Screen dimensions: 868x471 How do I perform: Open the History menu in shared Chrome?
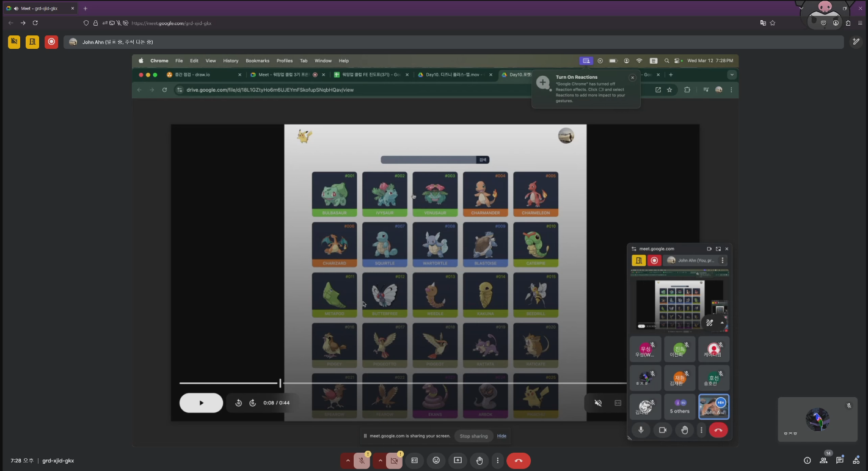click(231, 60)
